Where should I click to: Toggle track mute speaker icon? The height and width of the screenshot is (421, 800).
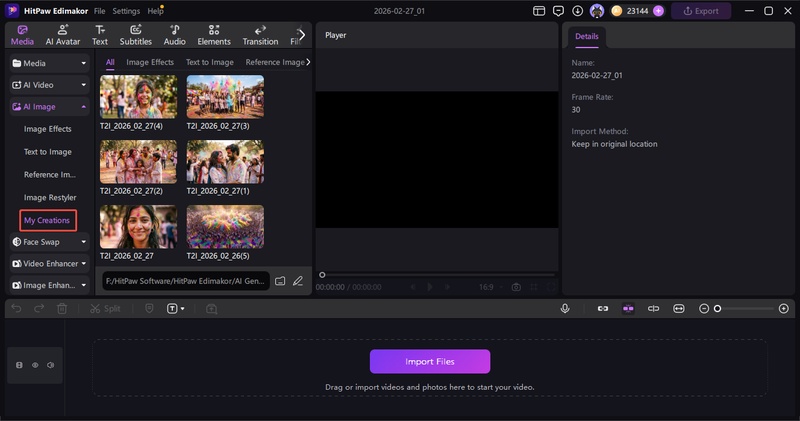tap(51, 365)
